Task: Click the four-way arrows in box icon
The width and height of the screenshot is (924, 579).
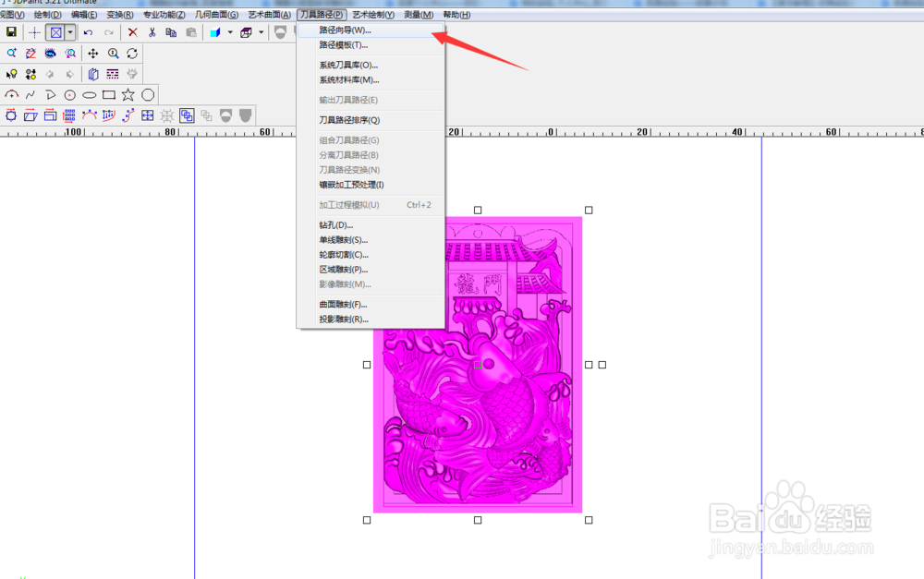Action: click(x=147, y=115)
